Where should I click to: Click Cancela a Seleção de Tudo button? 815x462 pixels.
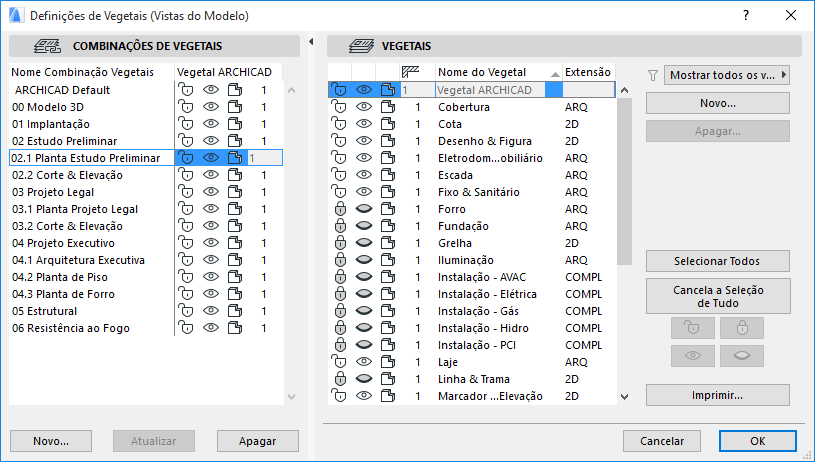(718, 296)
